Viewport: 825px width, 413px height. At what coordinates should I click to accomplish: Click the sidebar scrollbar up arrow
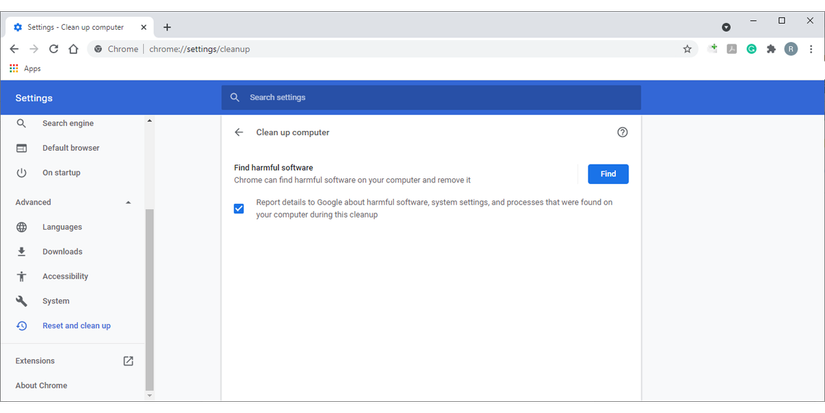[x=149, y=121]
